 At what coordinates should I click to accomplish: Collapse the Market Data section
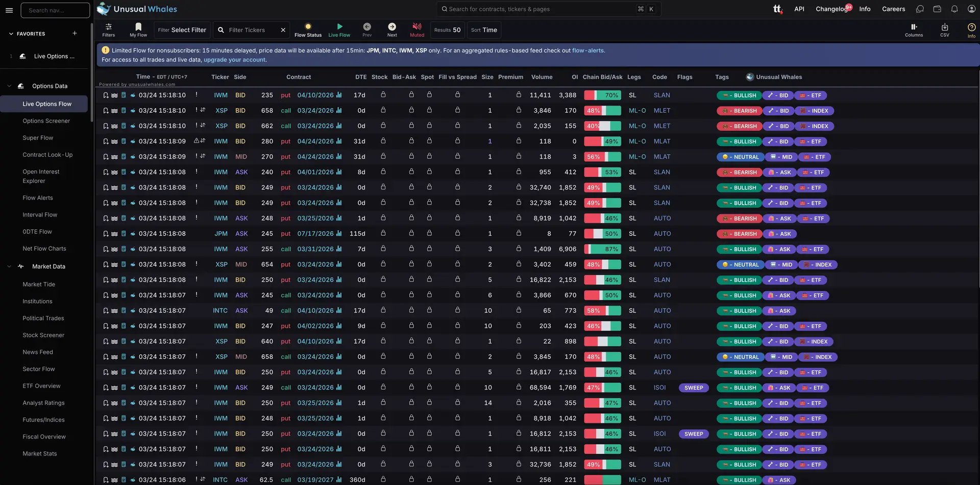coord(9,266)
